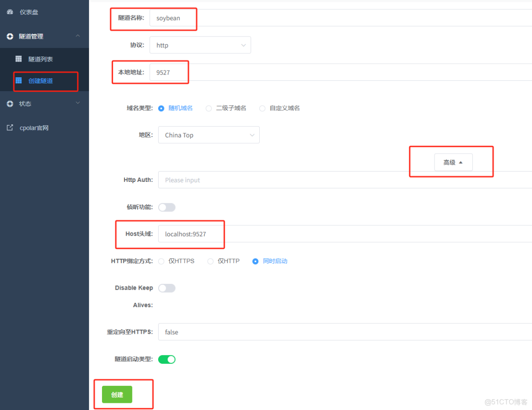Screen dimensions: 532x410
Task: Turn on Disable Keep Alives switch
Action: click(167, 288)
